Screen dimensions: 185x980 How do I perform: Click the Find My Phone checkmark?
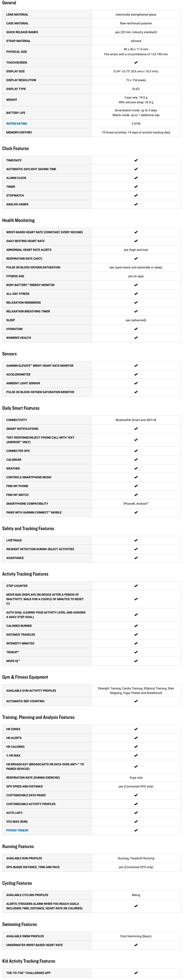click(x=136, y=486)
